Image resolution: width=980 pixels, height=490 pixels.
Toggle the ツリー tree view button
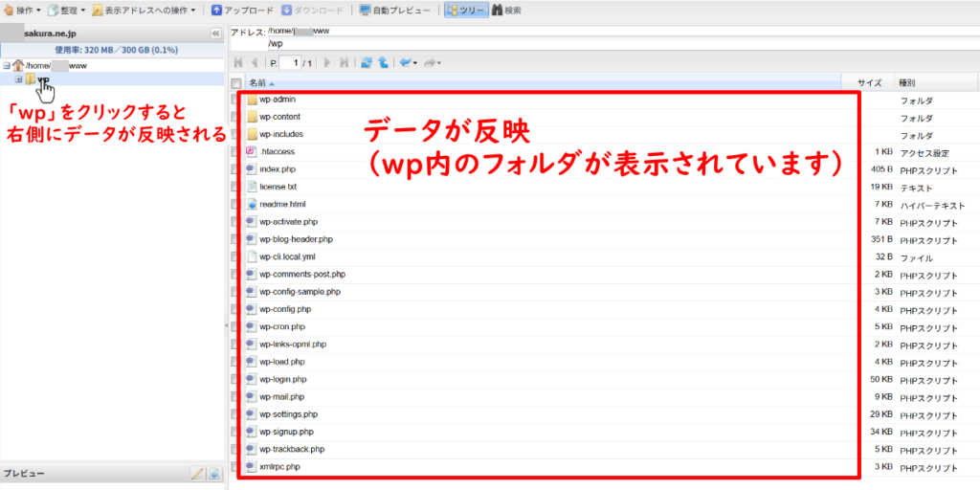click(465, 11)
